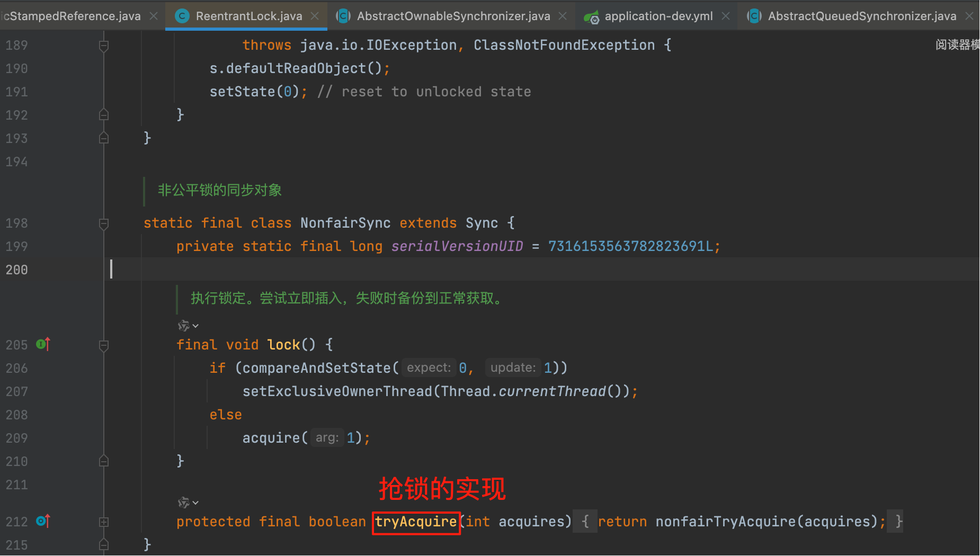Click the serialVersionUID field name
This screenshot has width=980, height=556.
click(x=457, y=246)
